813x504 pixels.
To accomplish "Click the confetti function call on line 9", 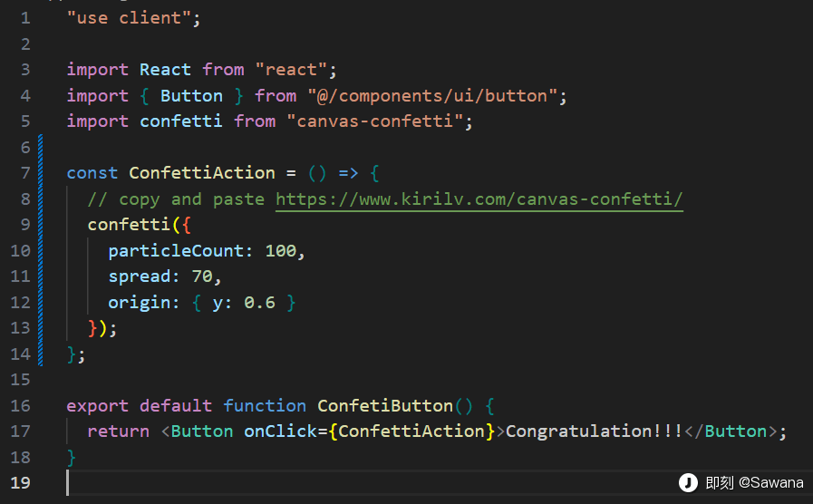I will 123,224.
